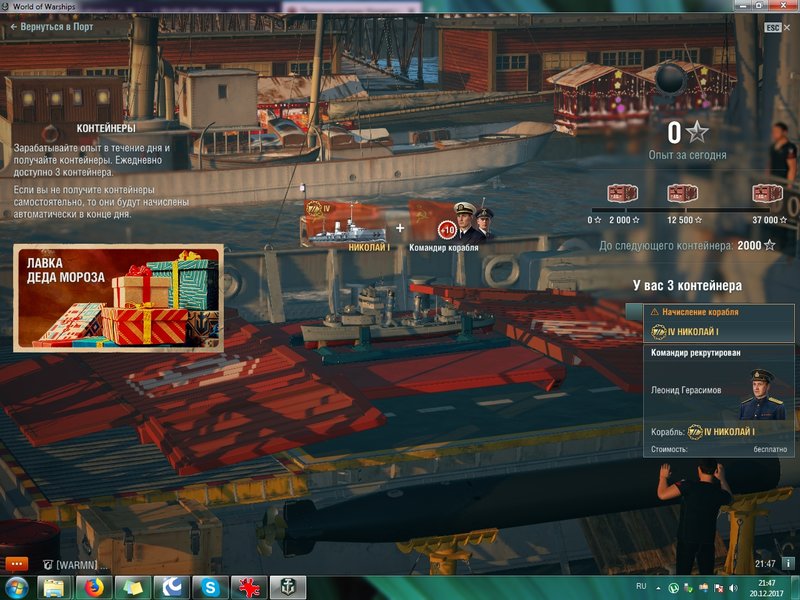The image size is (800, 600).
Task: Click the container icon at 12 500 experience
Action: [682, 193]
